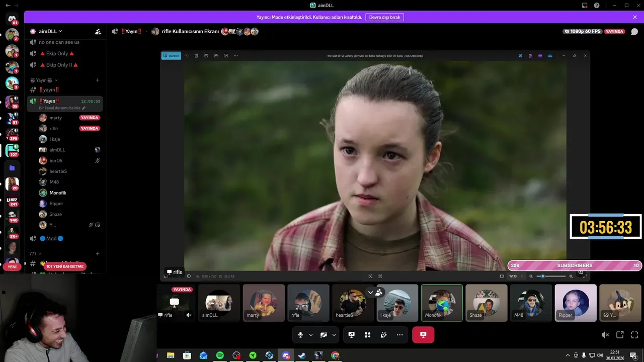The width and height of the screenshot is (644, 362).
Task: Enter fullscreen mode for the stream
Action: tap(634, 335)
